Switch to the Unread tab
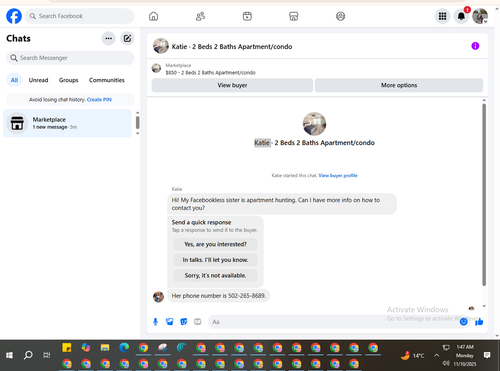500x371 pixels. click(38, 80)
